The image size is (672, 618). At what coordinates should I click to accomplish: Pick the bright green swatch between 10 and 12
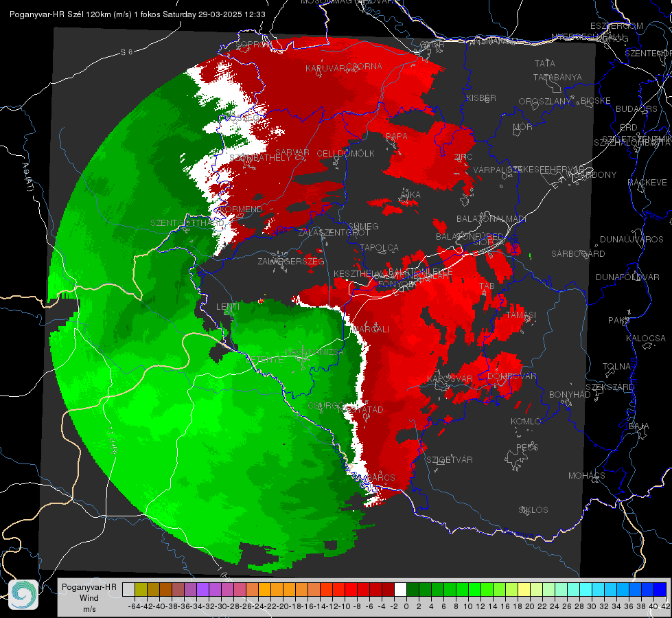coord(474,589)
